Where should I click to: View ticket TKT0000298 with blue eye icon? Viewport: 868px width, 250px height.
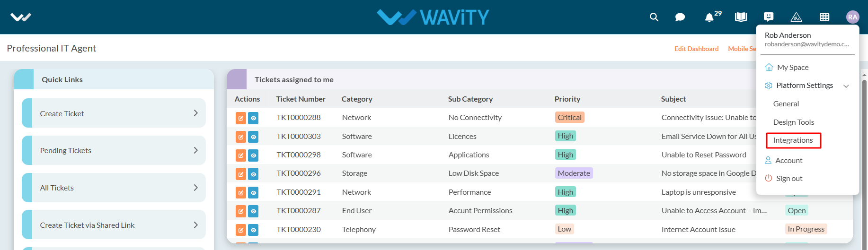(x=253, y=155)
